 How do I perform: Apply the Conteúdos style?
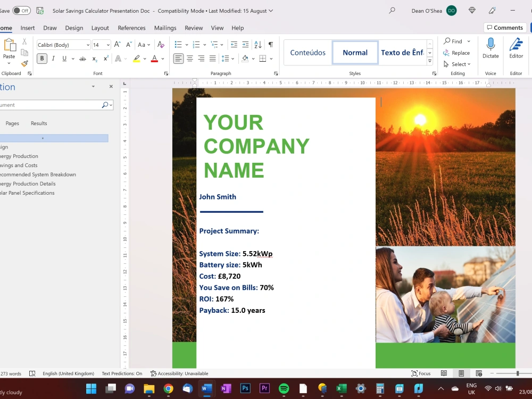pyautogui.click(x=307, y=53)
